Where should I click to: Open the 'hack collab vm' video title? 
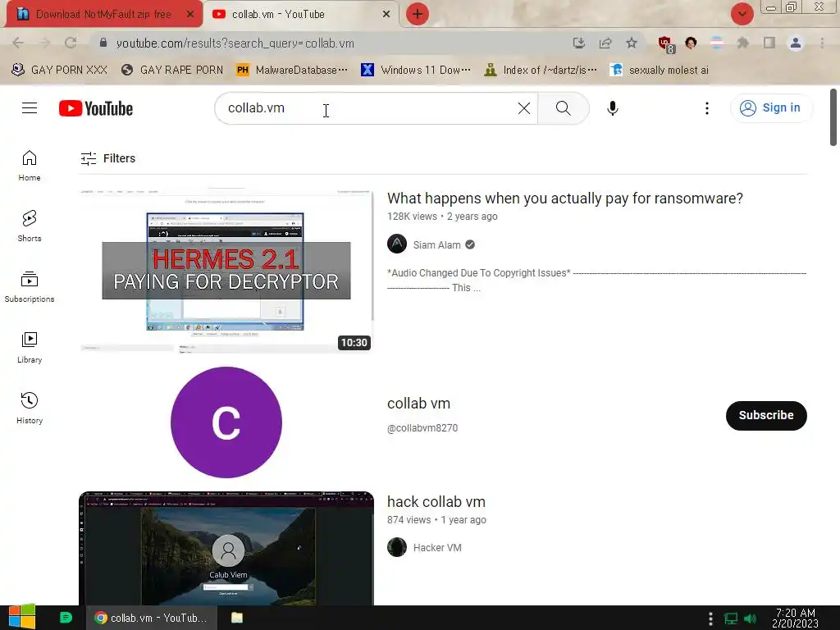pyautogui.click(x=436, y=502)
